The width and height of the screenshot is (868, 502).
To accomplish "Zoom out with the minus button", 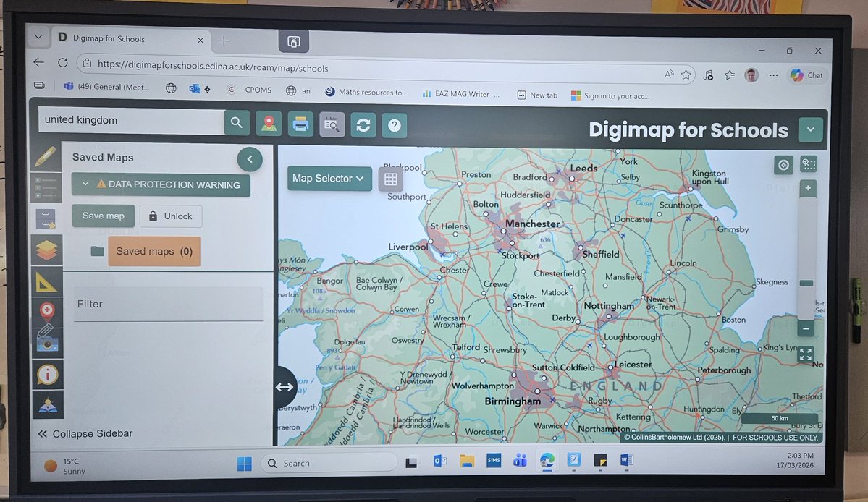I will (806, 328).
